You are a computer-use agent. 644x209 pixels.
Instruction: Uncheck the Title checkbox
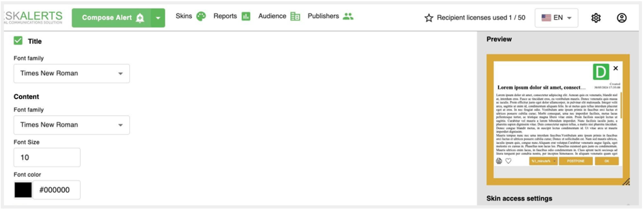(x=18, y=41)
